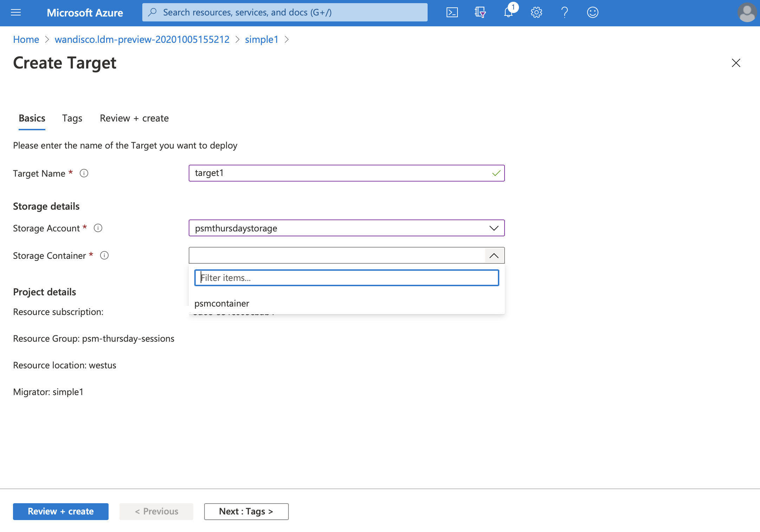Click the wandisco.ldm-preview breadcrumb link
This screenshot has height=532, width=760.
pyautogui.click(x=143, y=39)
